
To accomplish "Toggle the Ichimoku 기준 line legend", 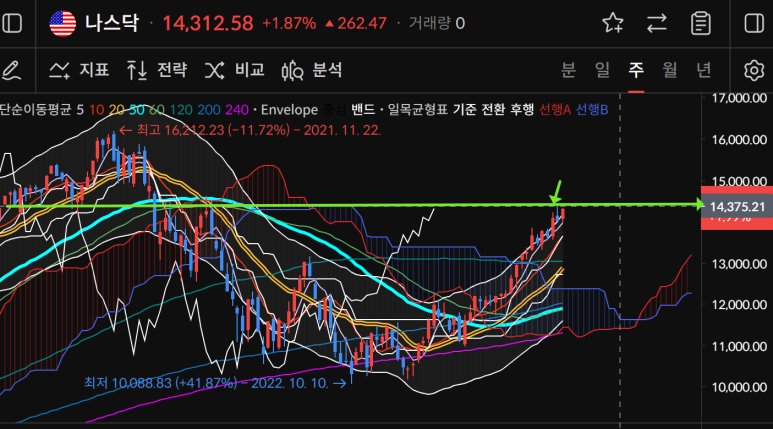I will coord(464,109).
